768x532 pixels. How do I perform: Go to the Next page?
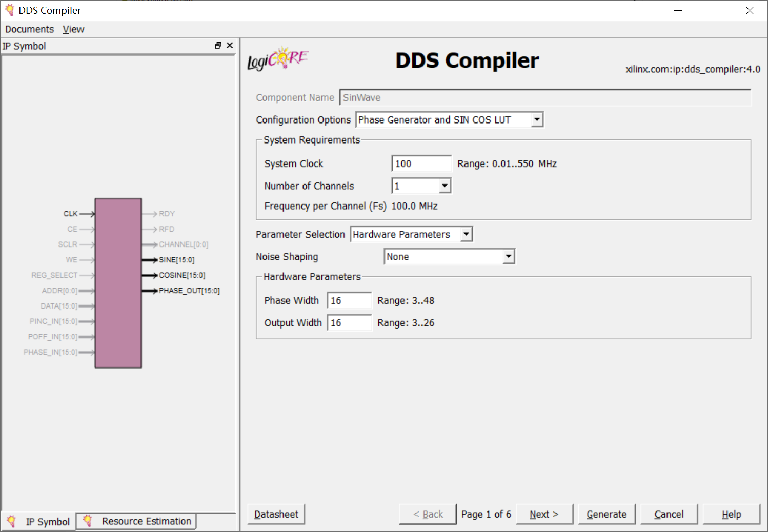544,514
